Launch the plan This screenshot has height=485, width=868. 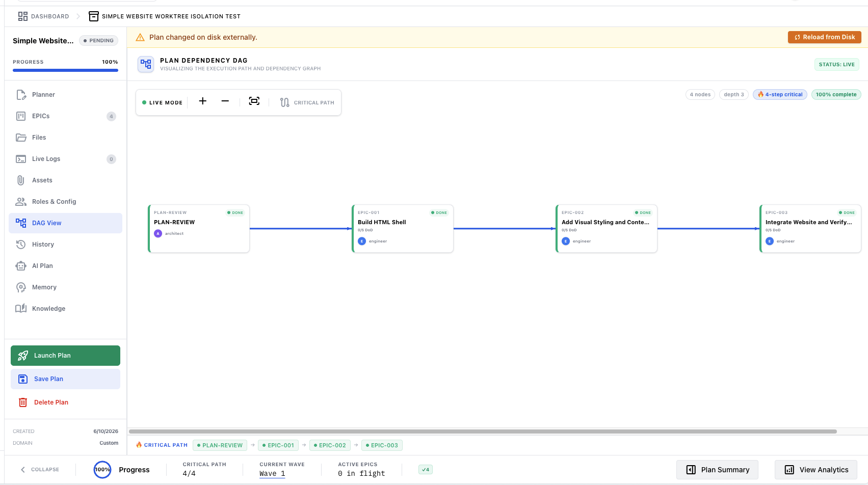coord(65,356)
